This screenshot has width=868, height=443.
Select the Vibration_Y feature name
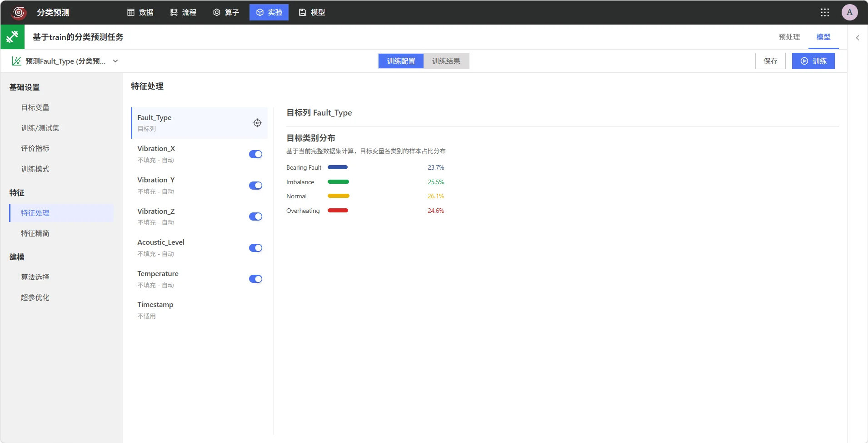coord(156,180)
